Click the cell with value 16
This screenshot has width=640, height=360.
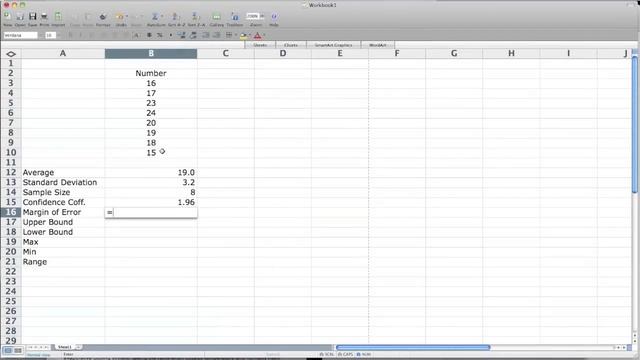(x=151, y=83)
